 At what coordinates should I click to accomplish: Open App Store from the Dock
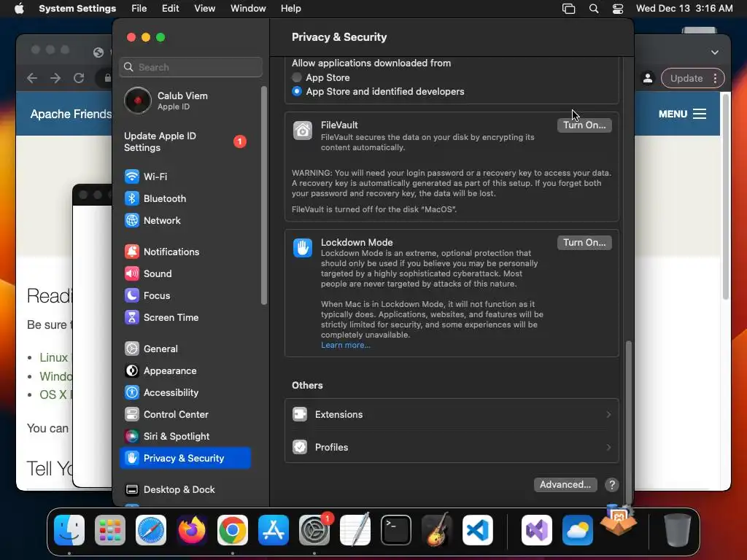pos(274,530)
